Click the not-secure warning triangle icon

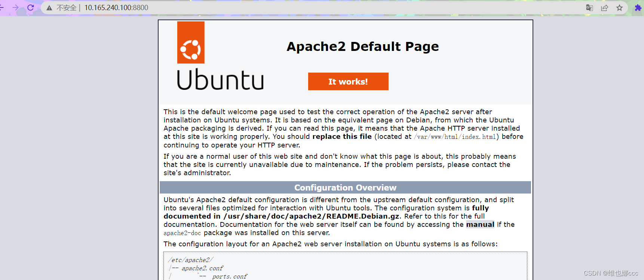pyautogui.click(x=49, y=8)
